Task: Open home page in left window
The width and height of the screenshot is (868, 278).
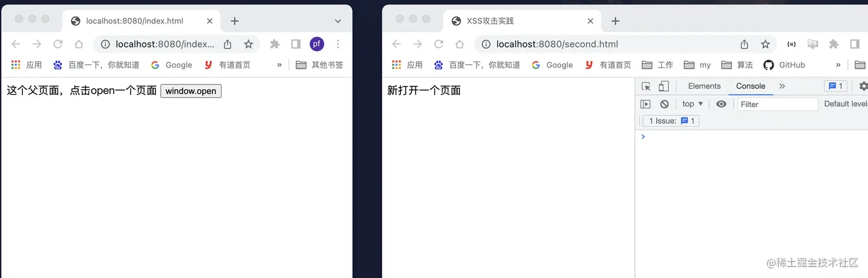Action: pyautogui.click(x=79, y=44)
